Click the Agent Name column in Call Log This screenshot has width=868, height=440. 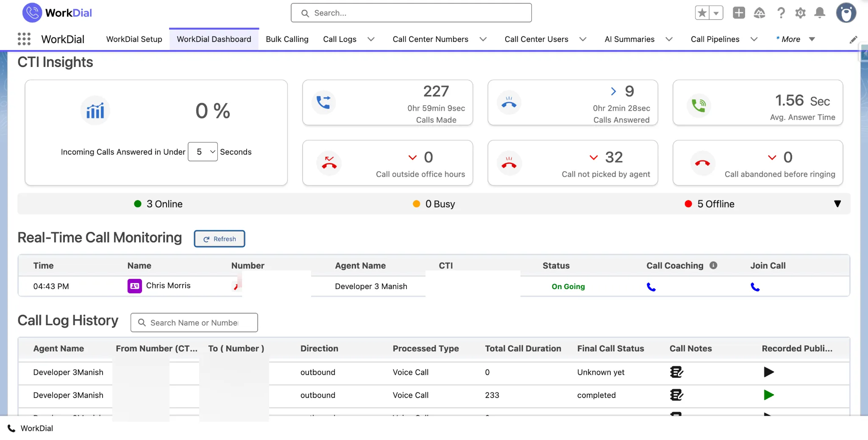[x=58, y=348]
